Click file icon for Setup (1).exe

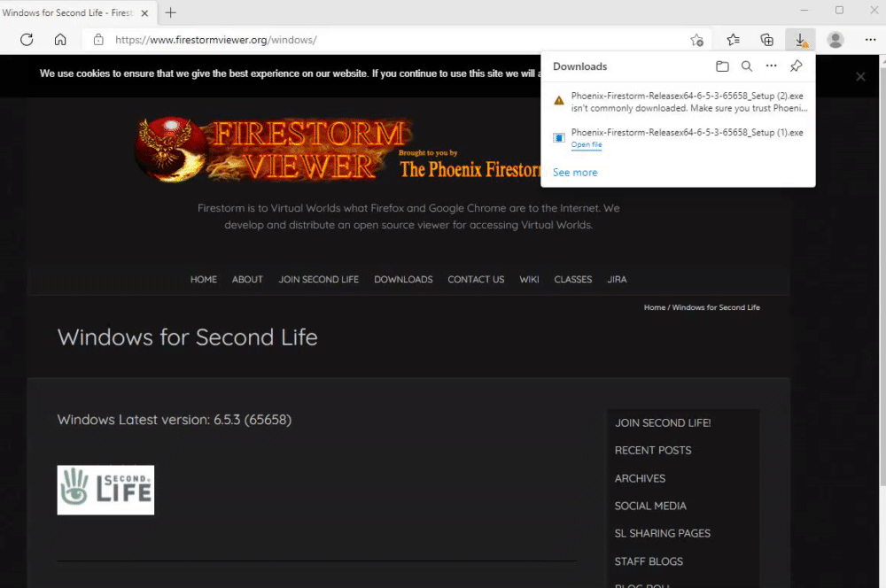click(x=559, y=137)
